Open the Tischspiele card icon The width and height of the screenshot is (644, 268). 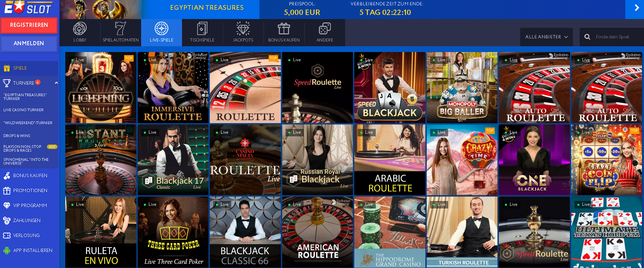pos(202,29)
